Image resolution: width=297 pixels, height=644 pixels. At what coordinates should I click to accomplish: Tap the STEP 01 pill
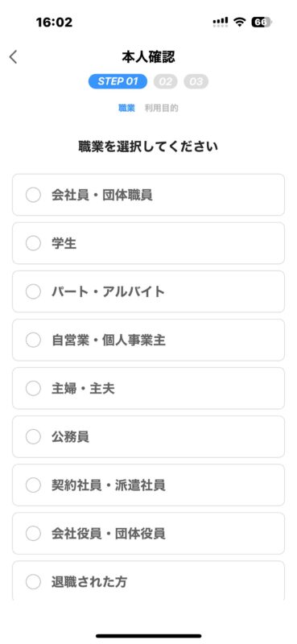pyautogui.click(x=118, y=81)
